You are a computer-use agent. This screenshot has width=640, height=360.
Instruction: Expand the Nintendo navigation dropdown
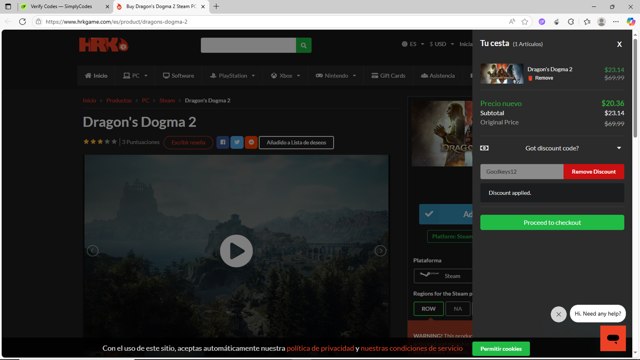tap(336, 76)
